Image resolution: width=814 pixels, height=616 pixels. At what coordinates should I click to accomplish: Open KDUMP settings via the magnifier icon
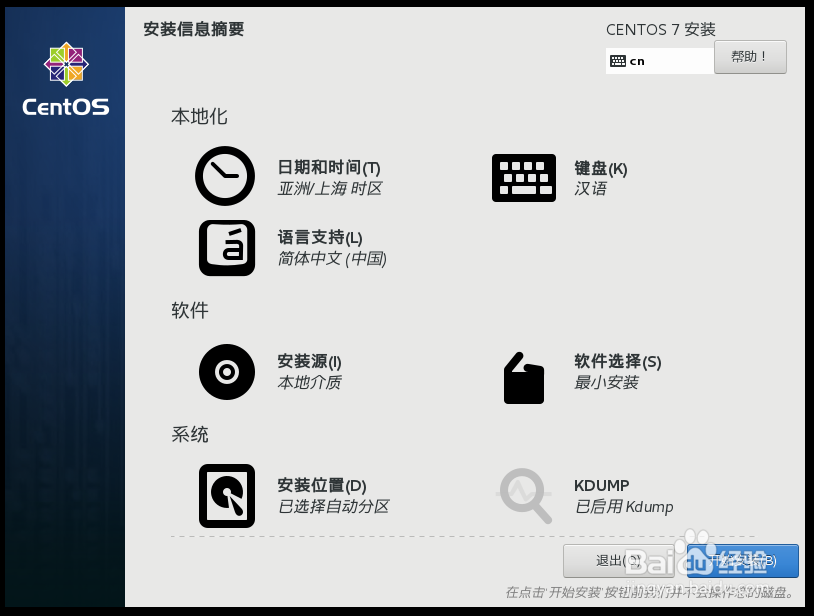[x=524, y=496]
